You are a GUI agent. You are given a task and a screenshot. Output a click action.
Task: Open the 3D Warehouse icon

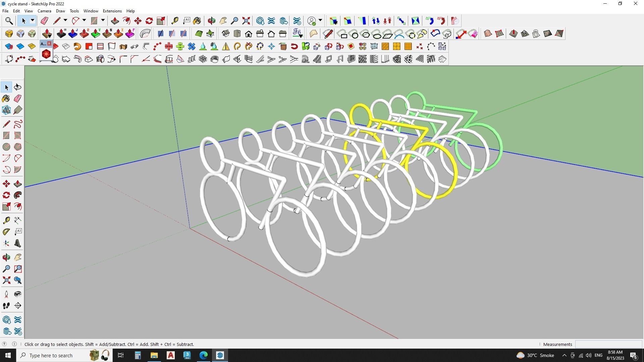[260, 21]
